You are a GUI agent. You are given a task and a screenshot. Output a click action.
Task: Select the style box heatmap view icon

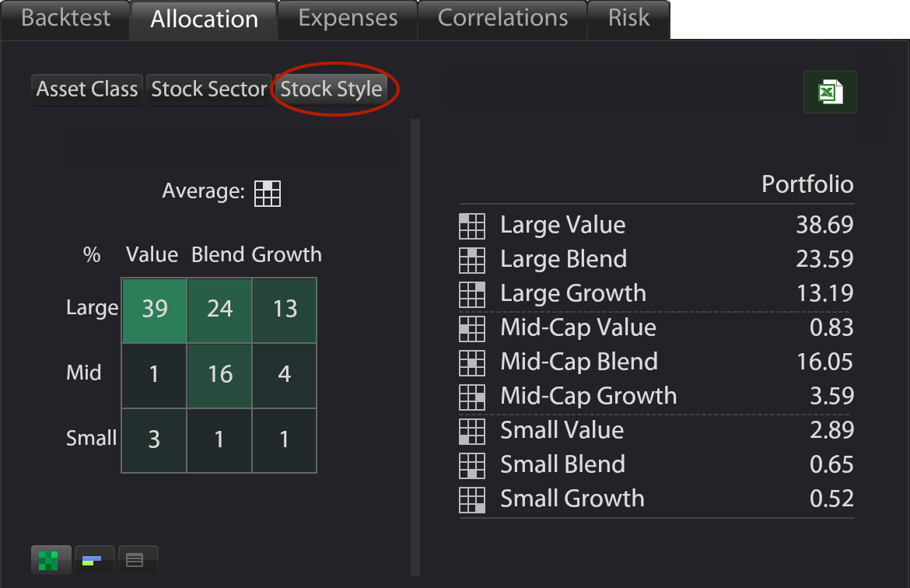pos(51,559)
